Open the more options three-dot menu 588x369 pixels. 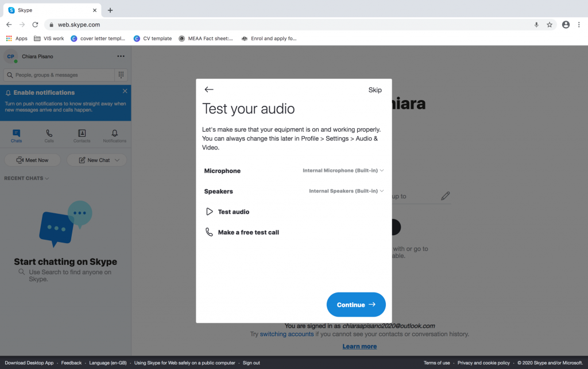121,56
